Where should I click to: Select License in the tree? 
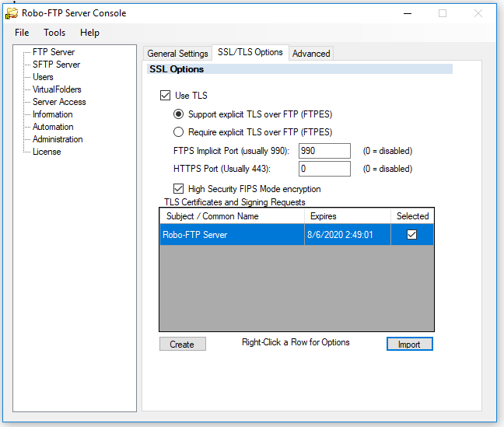[x=47, y=152]
